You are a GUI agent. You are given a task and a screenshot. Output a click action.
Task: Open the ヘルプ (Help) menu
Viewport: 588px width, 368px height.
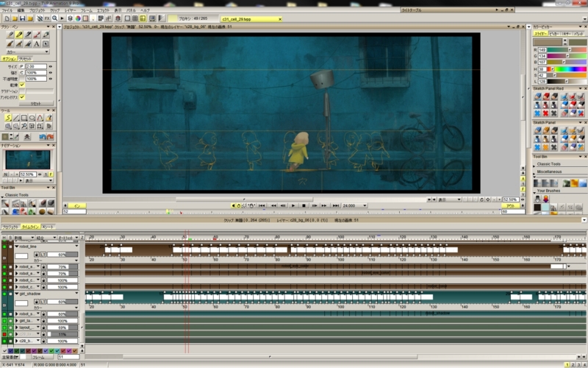(145, 10)
